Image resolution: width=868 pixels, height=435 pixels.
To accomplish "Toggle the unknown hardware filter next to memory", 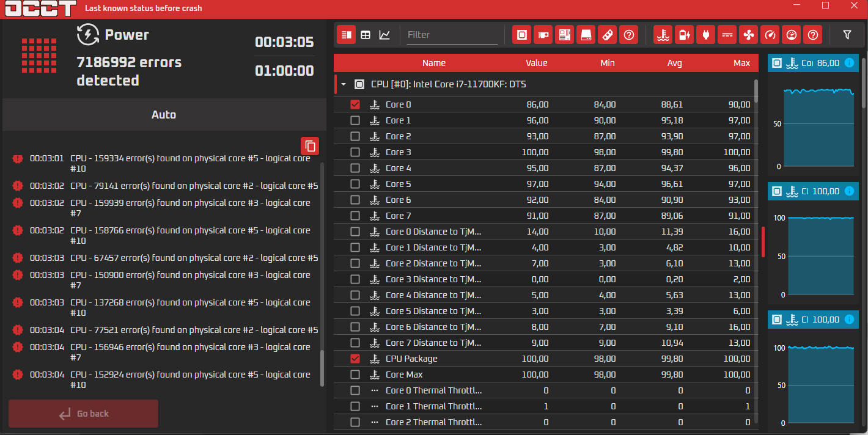I will tap(628, 35).
